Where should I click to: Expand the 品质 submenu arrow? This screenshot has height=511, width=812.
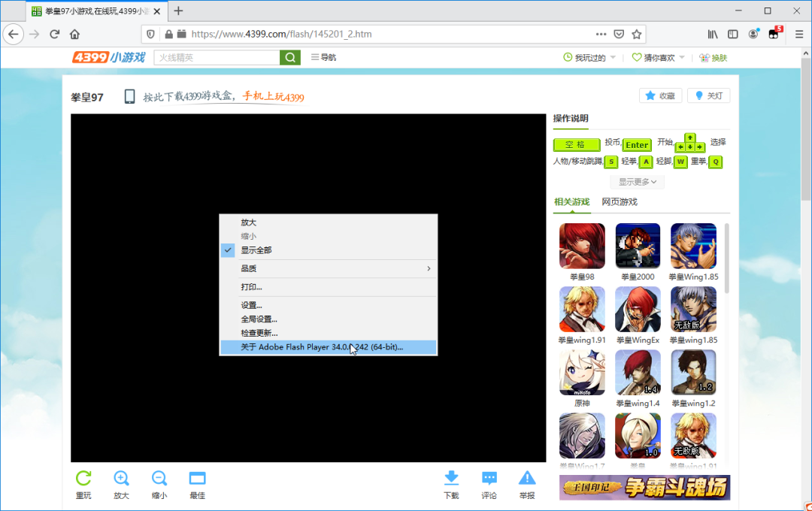[x=429, y=268]
